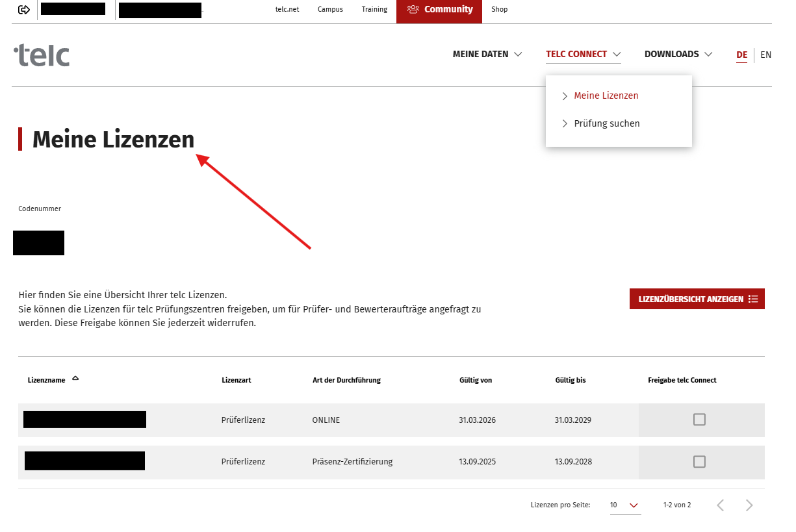796x532 pixels.
Task: Click the Community people icon
Action: pyautogui.click(x=413, y=10)
